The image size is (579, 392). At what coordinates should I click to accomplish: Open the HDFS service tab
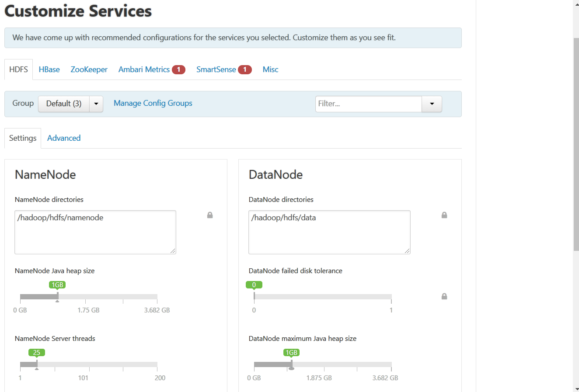click(x=18, y=69)
